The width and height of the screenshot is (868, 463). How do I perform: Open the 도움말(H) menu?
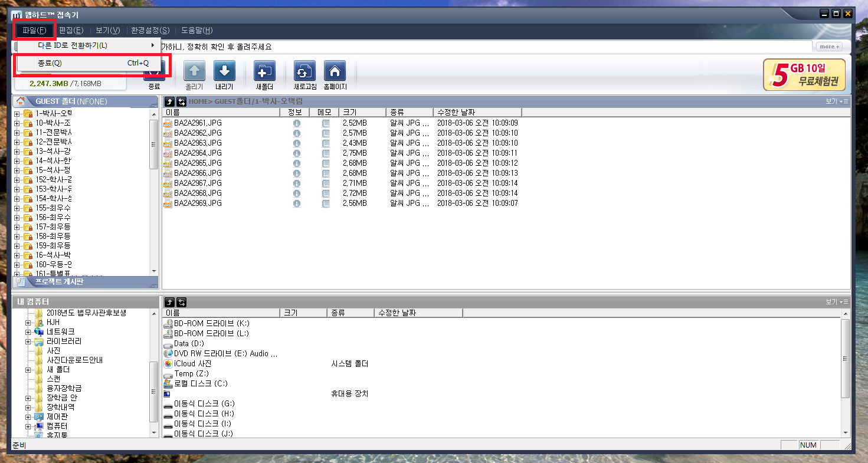(197, 31)
